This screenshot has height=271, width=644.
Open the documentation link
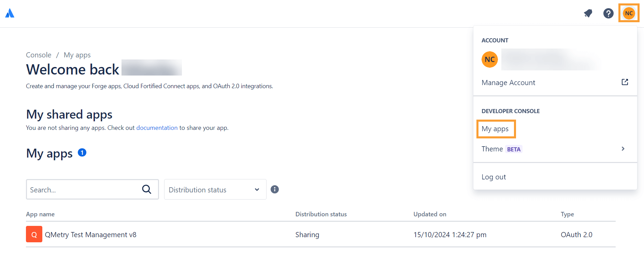[x=157, y=127]
